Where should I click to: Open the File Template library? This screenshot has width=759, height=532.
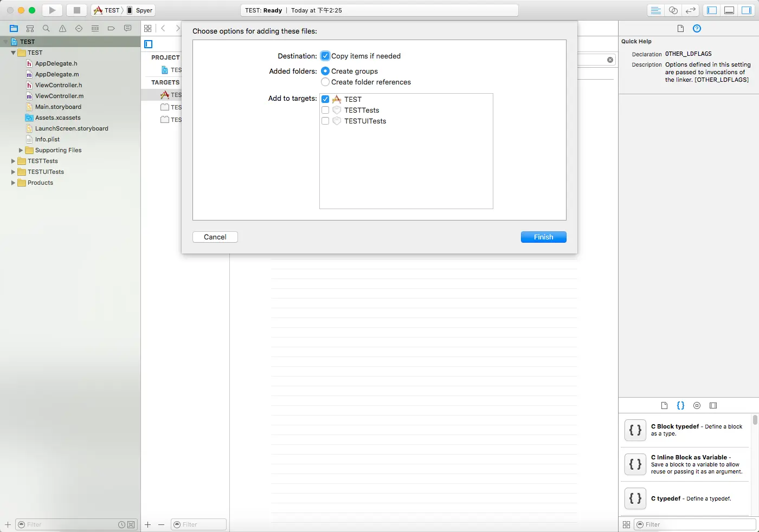[x=664, y=405]
